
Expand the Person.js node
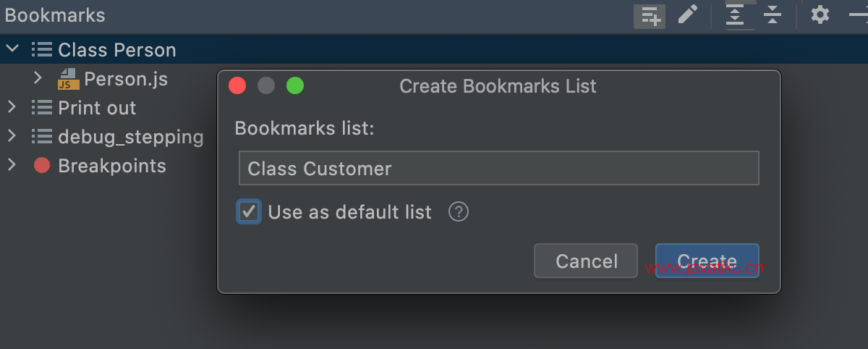tap(38, 78)
